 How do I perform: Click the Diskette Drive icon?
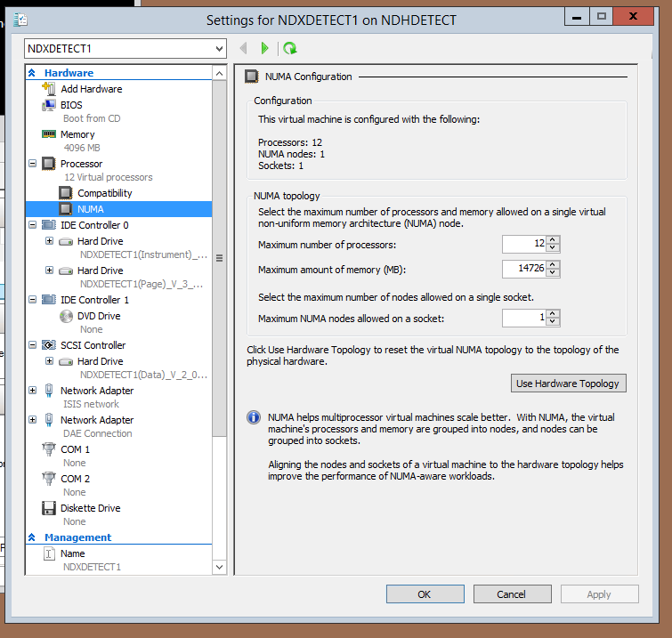coord(49,508)
